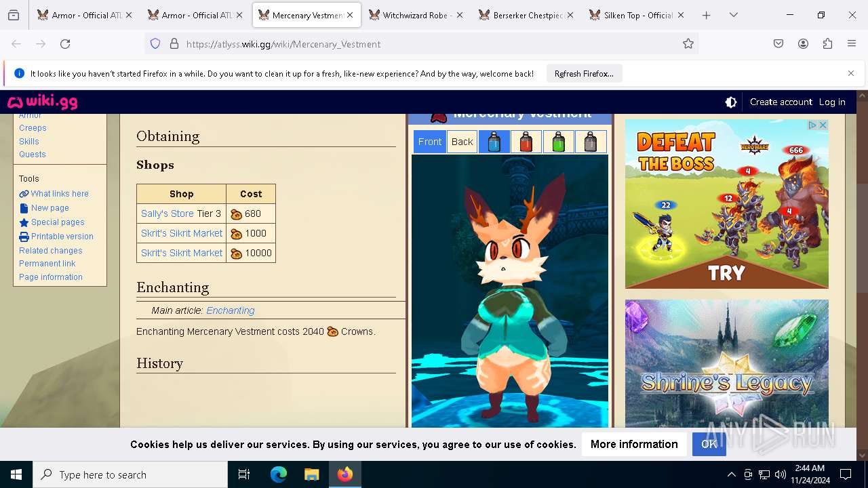The width and height of the screenshot is (868, 488).
Task: Switch to the Berserker Chestpiece tab
Action: tap(526, 15)
